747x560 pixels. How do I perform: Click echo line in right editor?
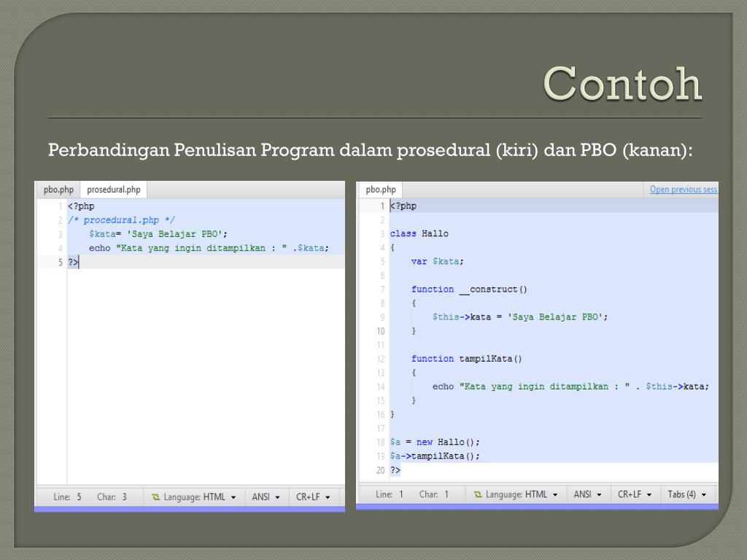[570, 386]
